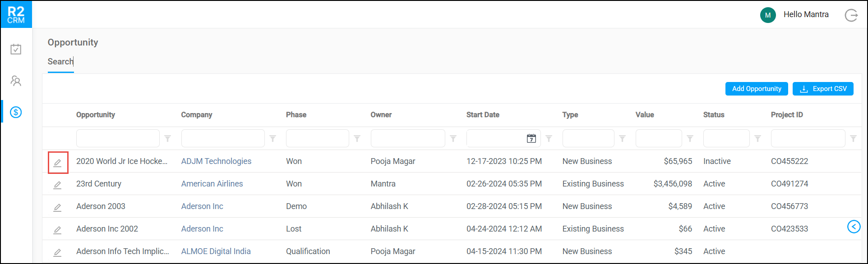Click edit pencil for Aderson 2003 row
The width and height of the screenshot is (868, 264).
(57, 207)
